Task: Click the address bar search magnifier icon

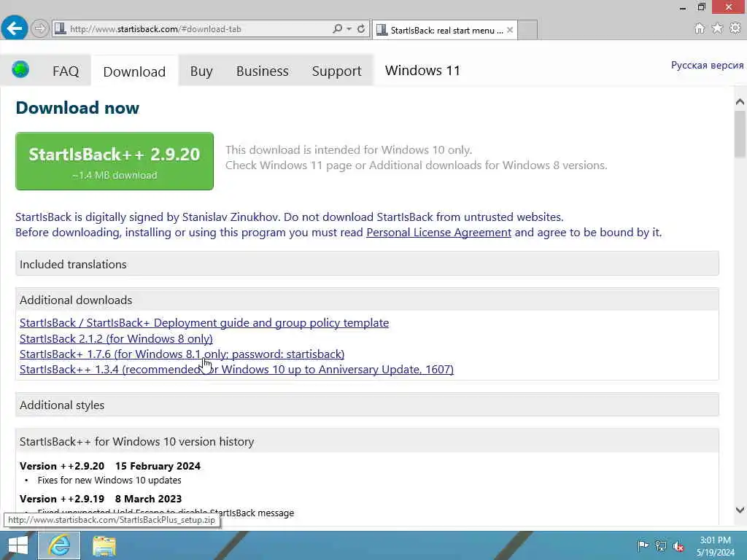Action: point(337,29)
